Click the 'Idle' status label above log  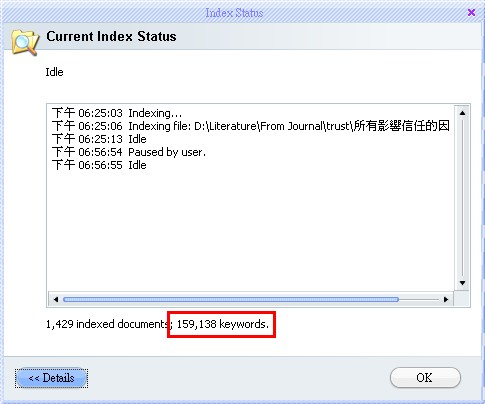click(54, 72)
